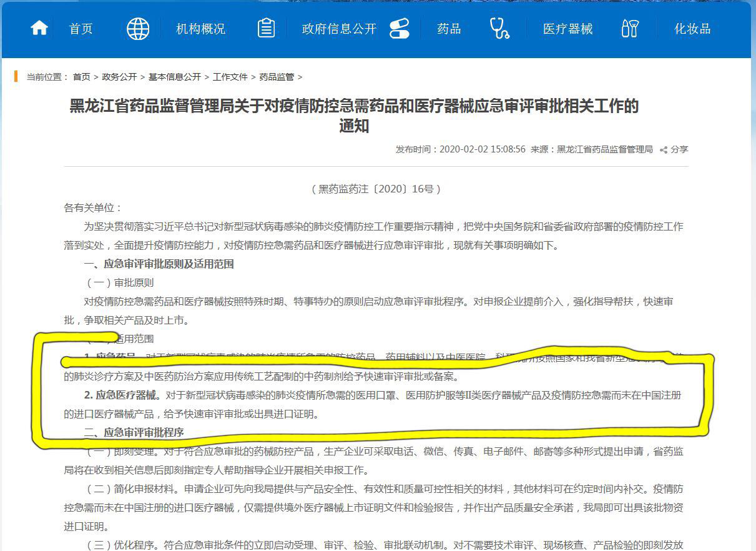Navigate to the 工作文件 breadcrumb link
Image resolution: width=756 pixels, height=551 pixels.
[230, 77]
